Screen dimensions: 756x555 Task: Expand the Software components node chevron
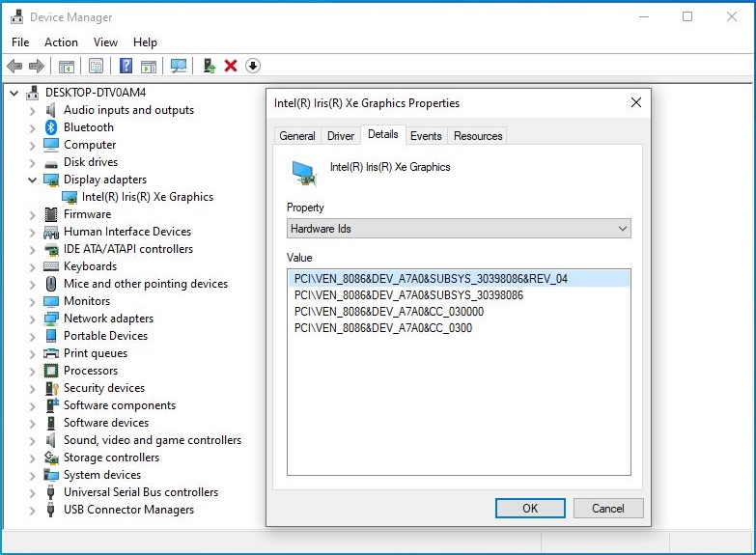coord(32,406)
